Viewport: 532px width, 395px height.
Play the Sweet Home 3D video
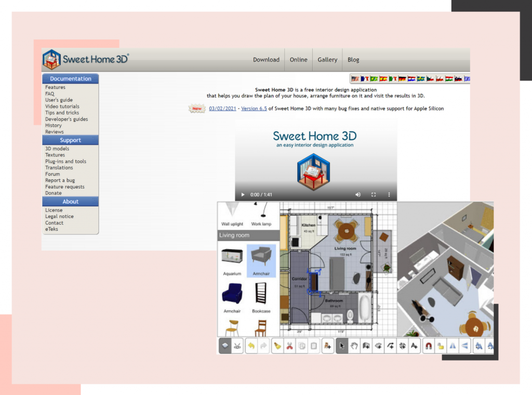tap(242, 195)
